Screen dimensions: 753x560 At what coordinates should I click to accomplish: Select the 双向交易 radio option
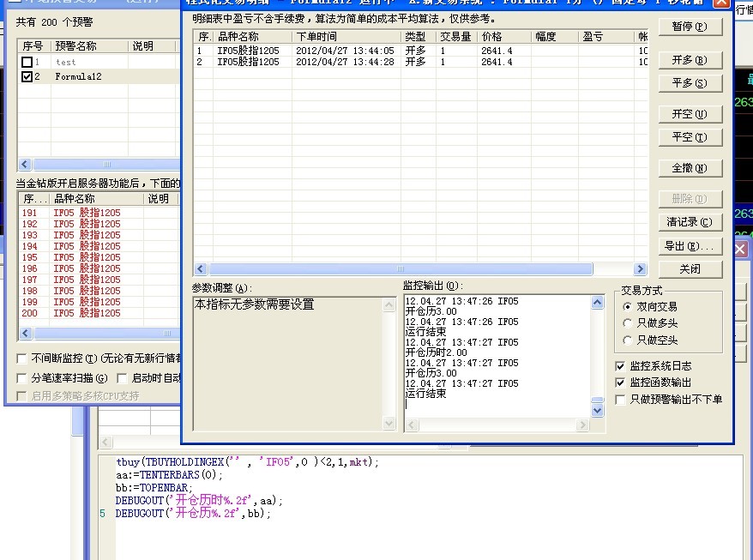[628, 306]
